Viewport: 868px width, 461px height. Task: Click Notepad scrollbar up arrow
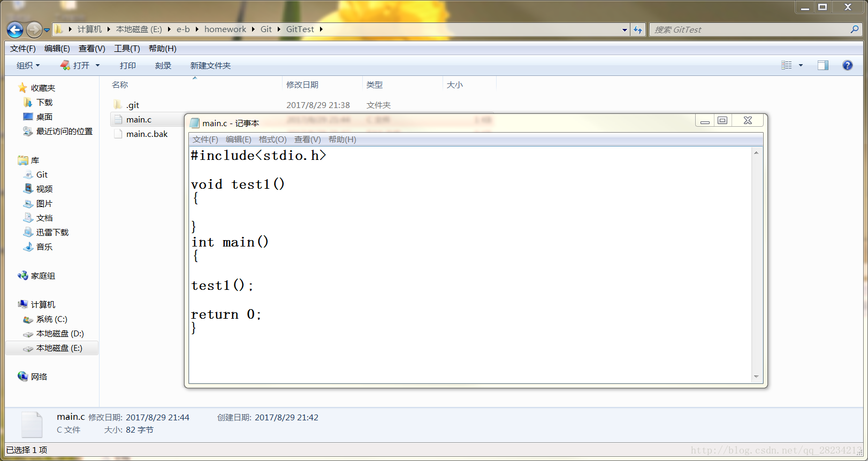click(756, 153)
